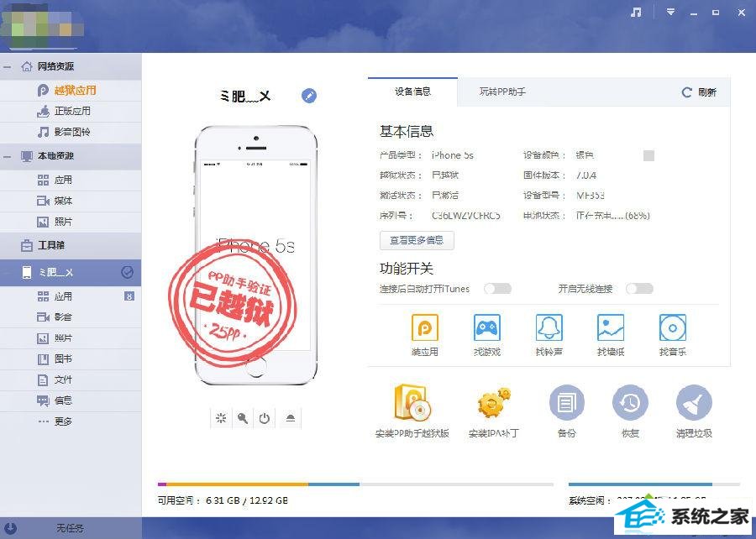
Task: Click the power icon below the phone
Action: 265,418
